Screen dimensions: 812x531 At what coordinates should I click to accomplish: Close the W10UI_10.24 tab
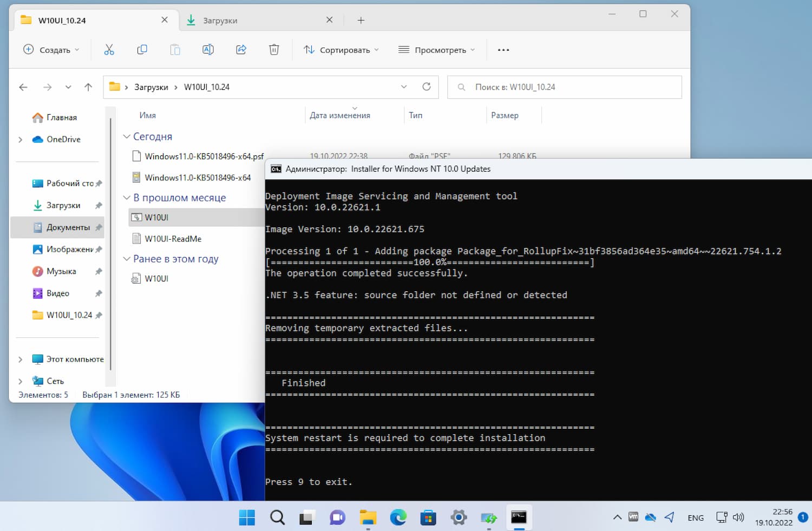[x=165, y=19]
